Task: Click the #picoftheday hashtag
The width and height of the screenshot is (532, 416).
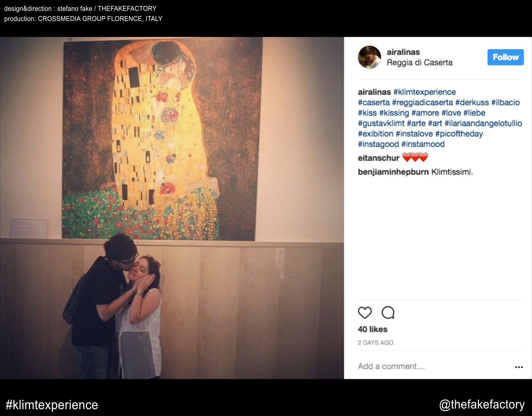Action: point(459,134)
